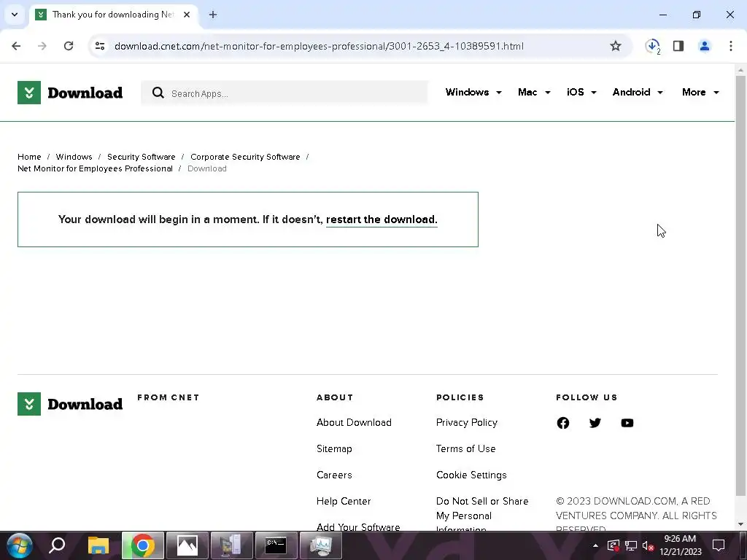Reload the page with refresh icon
Viewport: 747px width, 560px height.
[69, 46]
